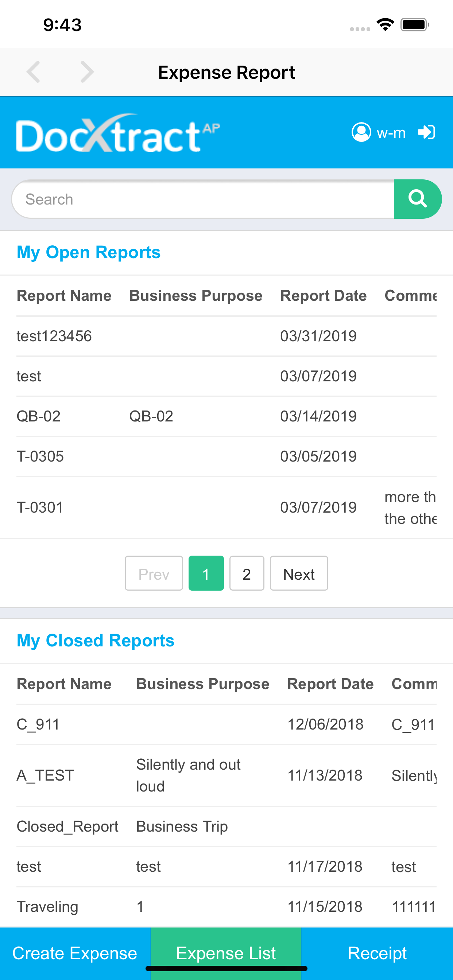453x980 pixels.
Task: Open the T-0305 report row
Action: (226, 456)
